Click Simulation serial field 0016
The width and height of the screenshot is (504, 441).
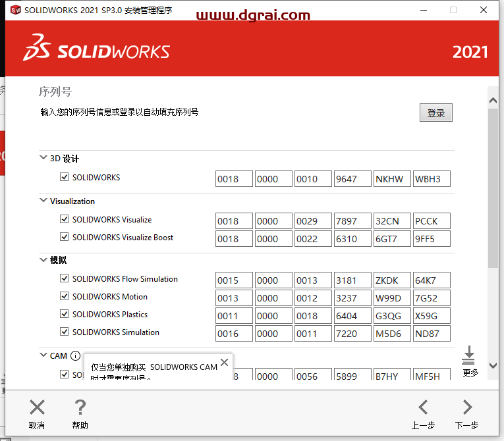pos(234,334)
